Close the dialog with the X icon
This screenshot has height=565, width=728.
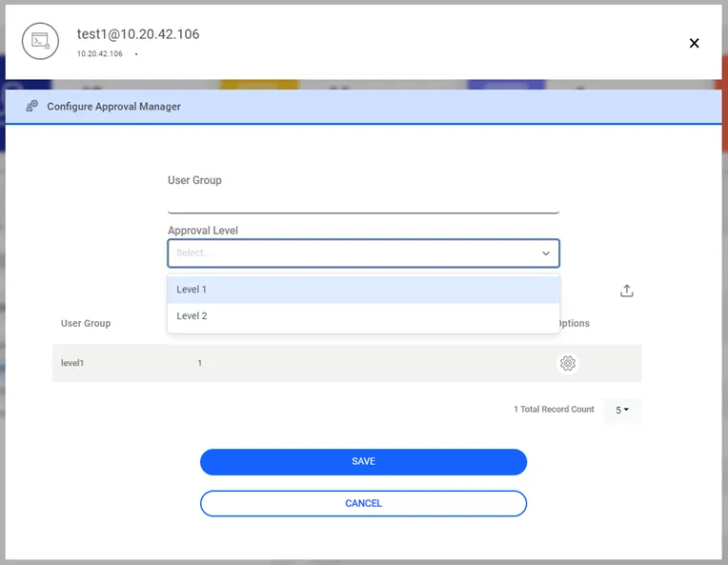point(694,43)
